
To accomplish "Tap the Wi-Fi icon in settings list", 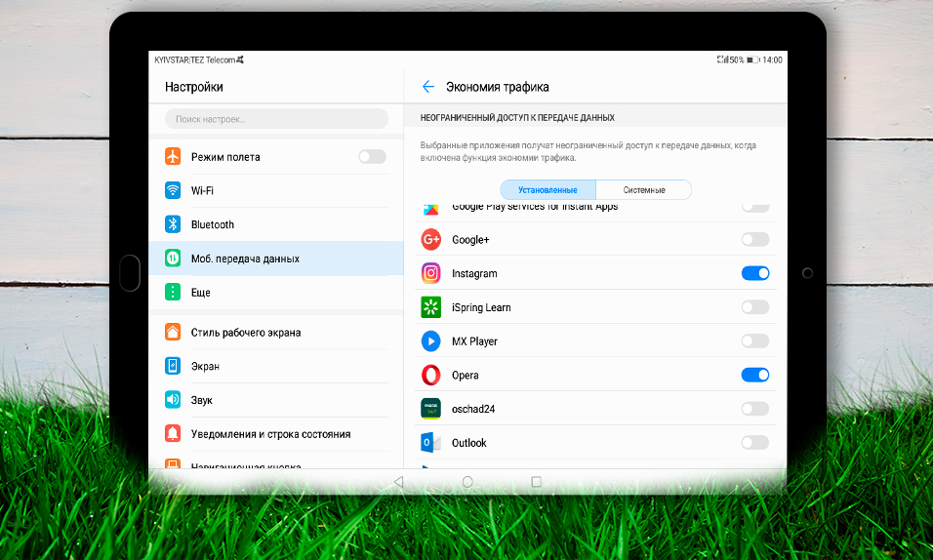I will [x=173, y=190].
